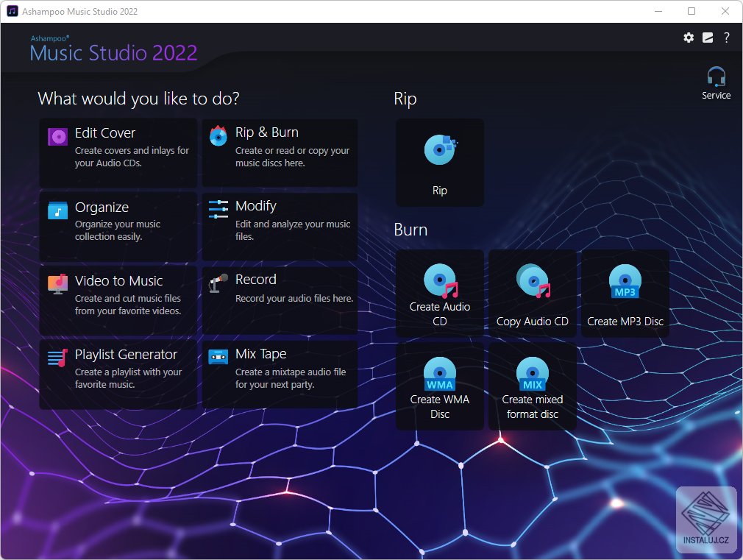
Task: Click the Organize music folder icon
Action: click(x=58, y=210)
